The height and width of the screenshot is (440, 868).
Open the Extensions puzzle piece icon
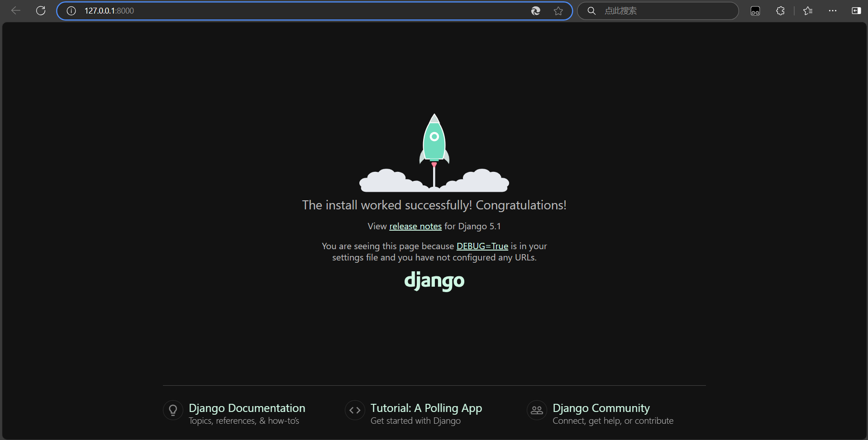[x=780, y=11]
